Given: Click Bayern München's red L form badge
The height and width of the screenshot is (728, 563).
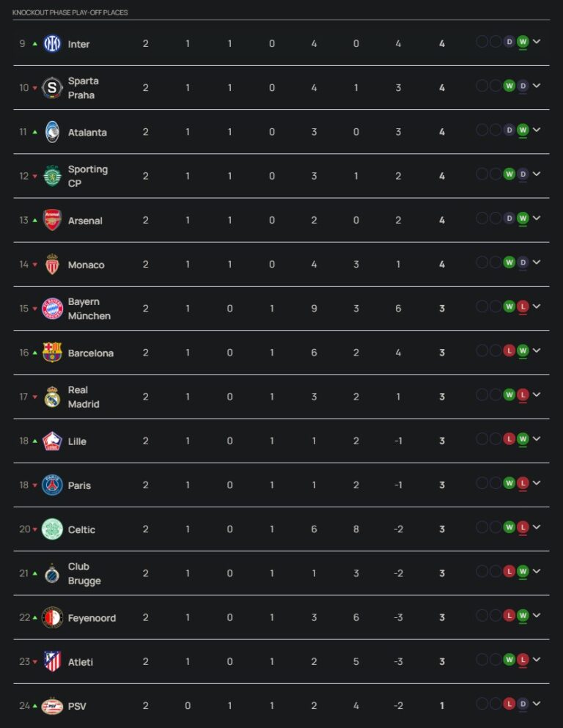Looking at the screenshot, I should pyautogui.click(x=523, y=306).
